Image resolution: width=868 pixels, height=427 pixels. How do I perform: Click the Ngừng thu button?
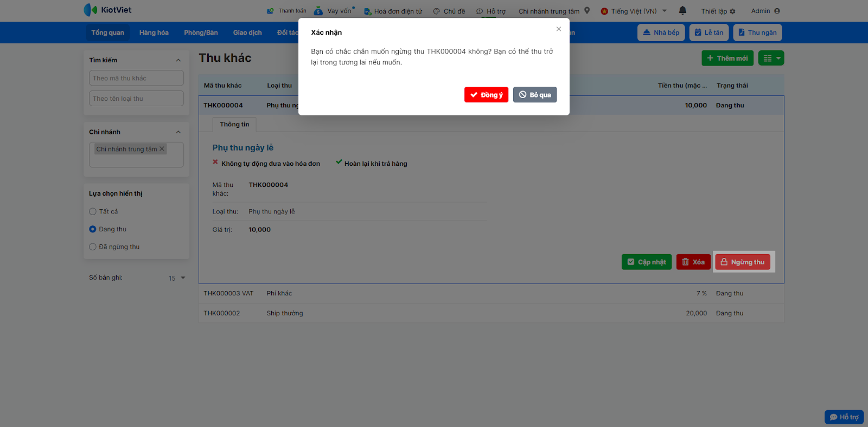pos(743,262)
